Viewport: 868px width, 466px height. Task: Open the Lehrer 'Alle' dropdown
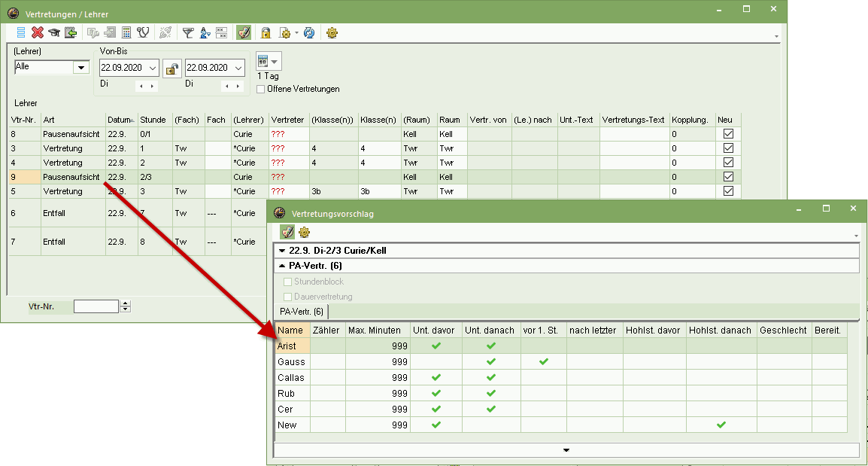[x=81, y=67]
